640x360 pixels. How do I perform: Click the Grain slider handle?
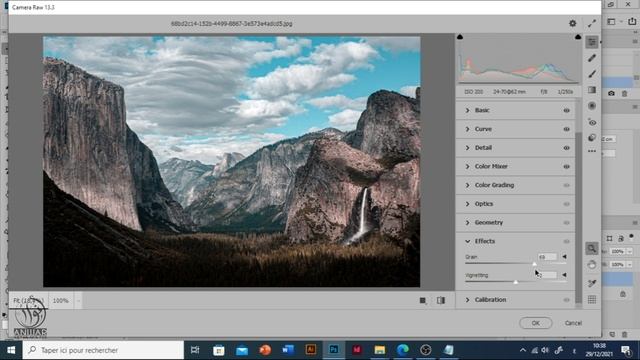[534, 264]
